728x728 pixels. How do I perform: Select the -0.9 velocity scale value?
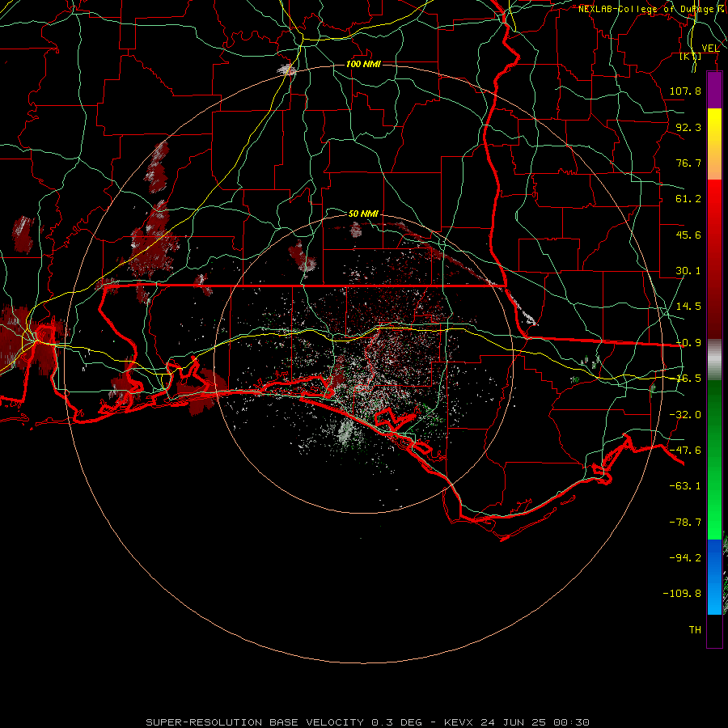[688, 343]
